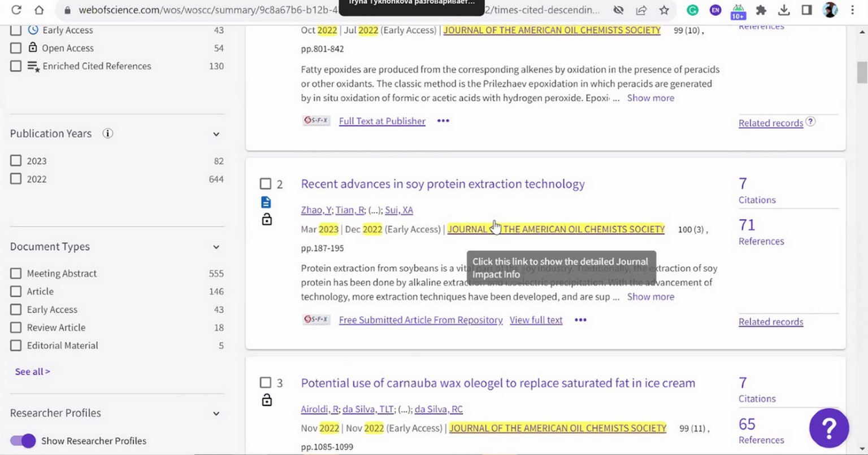Screen dimensions: 868x455
Task: Click the page vertical scrollbar thumb
Action: tap(862, 72)
